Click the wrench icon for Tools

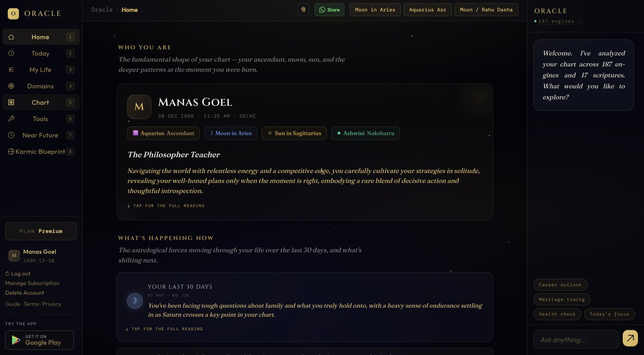tap(11, 119)
